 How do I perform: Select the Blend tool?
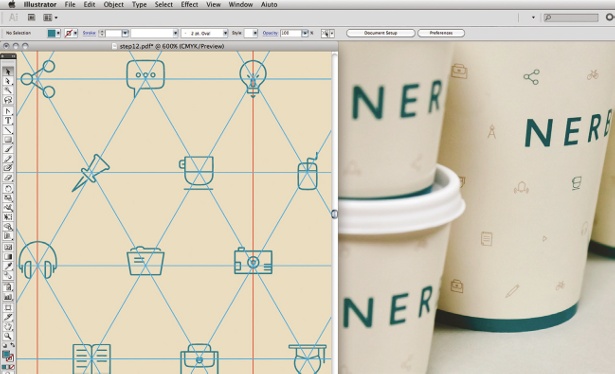pos(8,276)
